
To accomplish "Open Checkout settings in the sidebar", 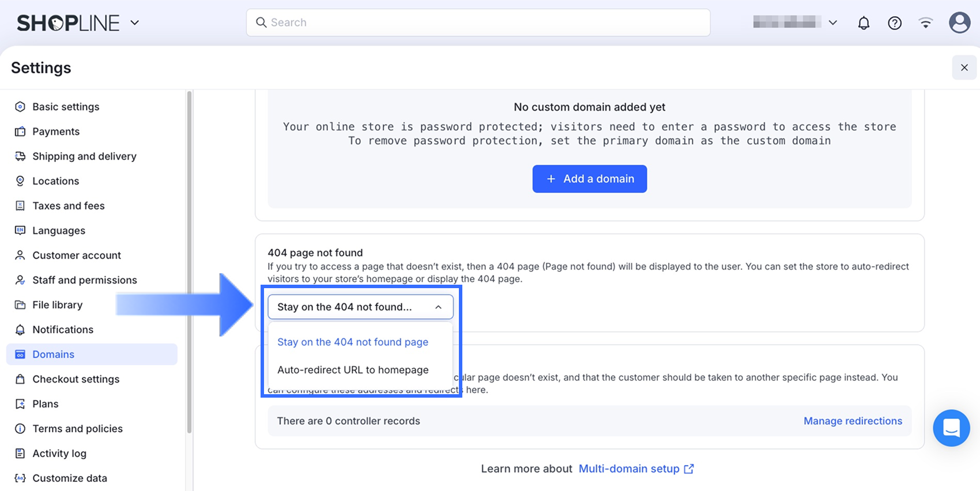I will tap(76, 379).
